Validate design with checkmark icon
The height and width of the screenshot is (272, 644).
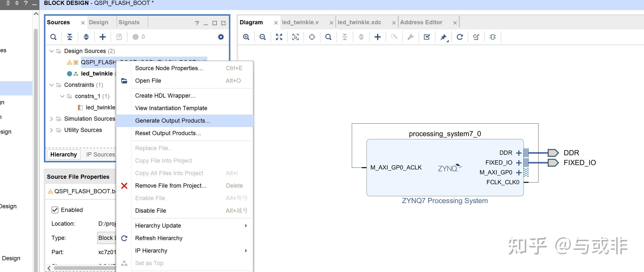427,37
